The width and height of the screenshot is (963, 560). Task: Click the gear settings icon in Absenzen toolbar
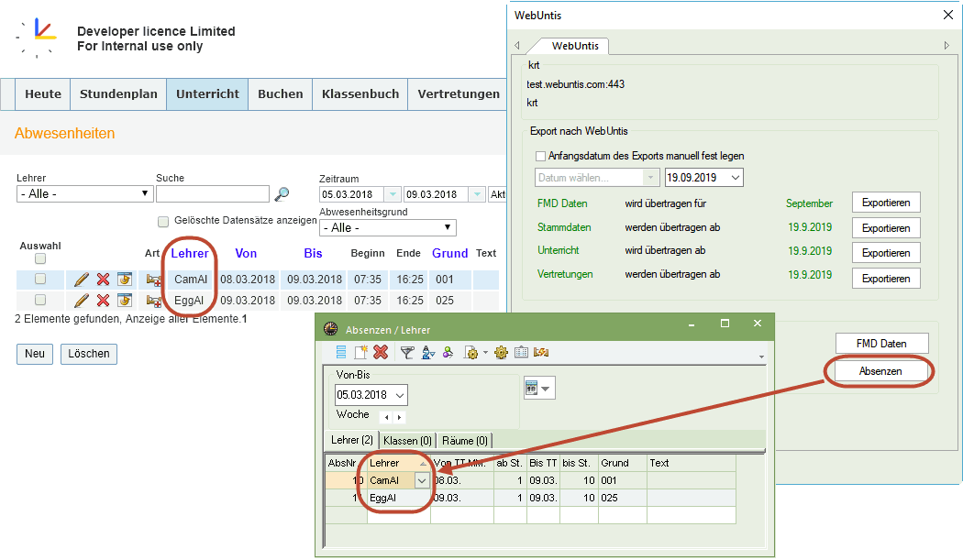point(501,353)
